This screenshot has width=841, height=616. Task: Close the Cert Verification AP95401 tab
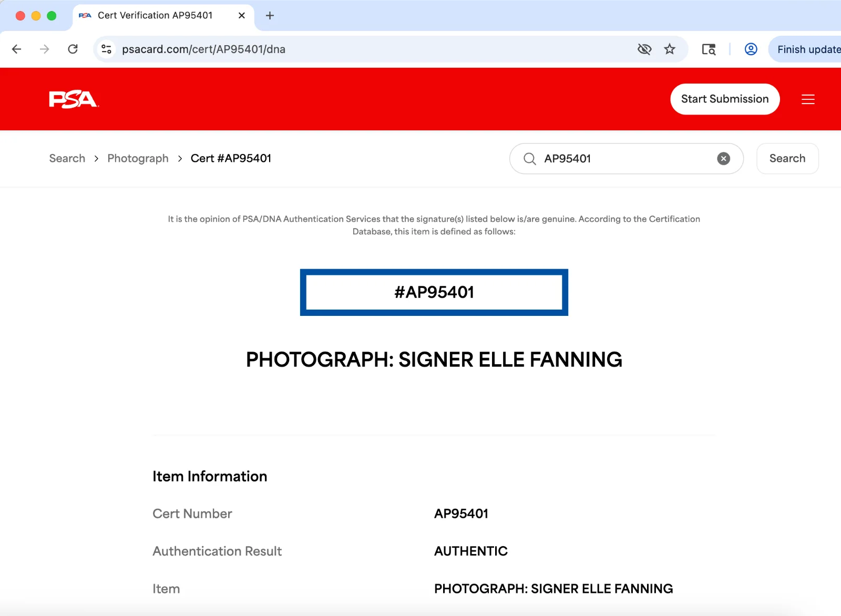coord(242,15)
